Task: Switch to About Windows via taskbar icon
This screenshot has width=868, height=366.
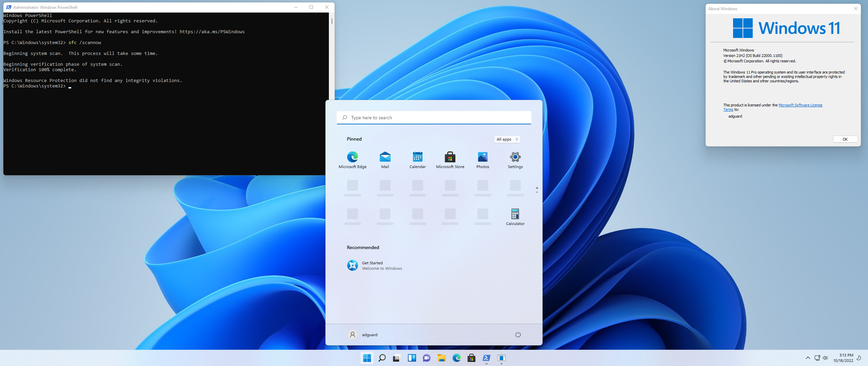Action: [x=501, y=358]
